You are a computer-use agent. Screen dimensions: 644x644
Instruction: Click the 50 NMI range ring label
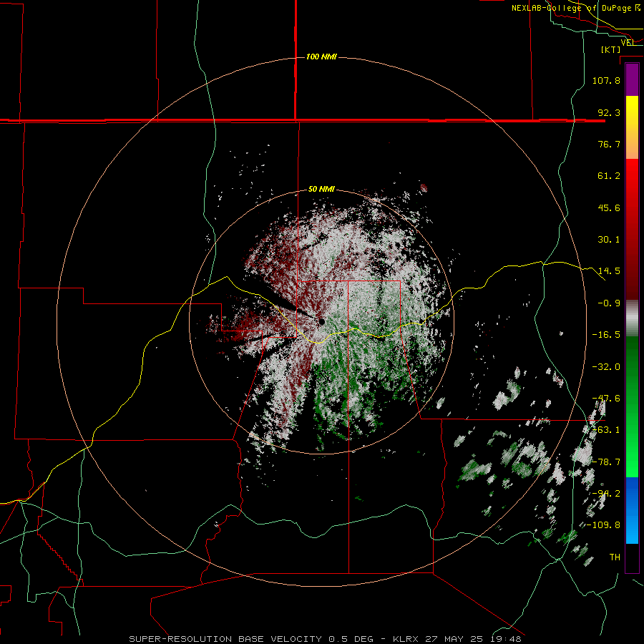[321, 189]
